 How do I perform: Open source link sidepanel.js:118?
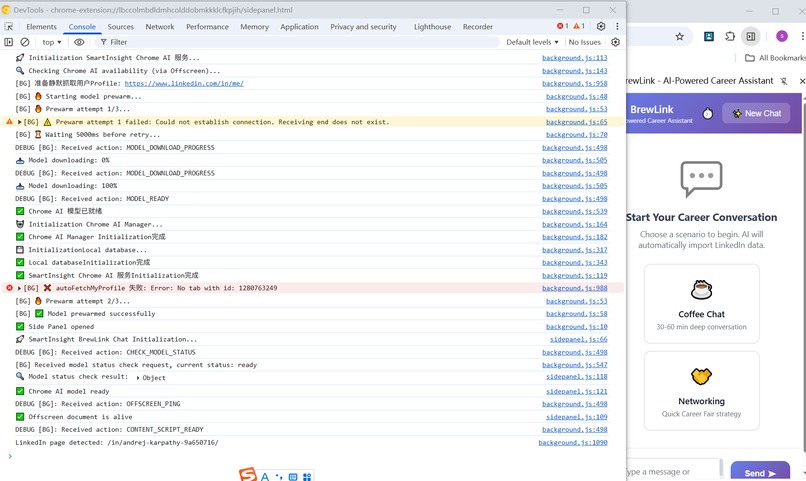(576, 377)
